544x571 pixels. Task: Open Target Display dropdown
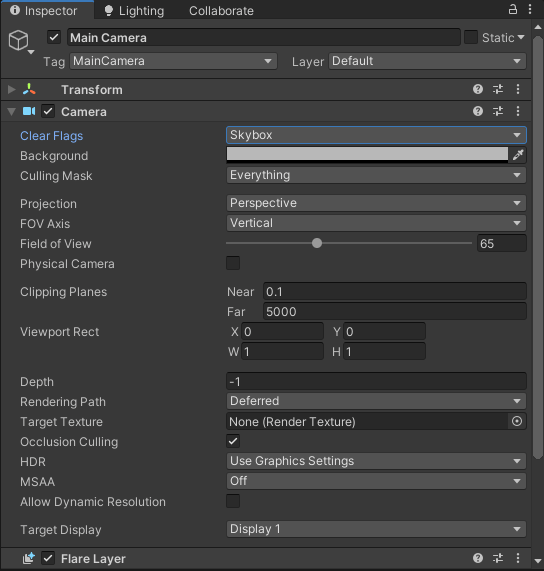pos(376,529)
